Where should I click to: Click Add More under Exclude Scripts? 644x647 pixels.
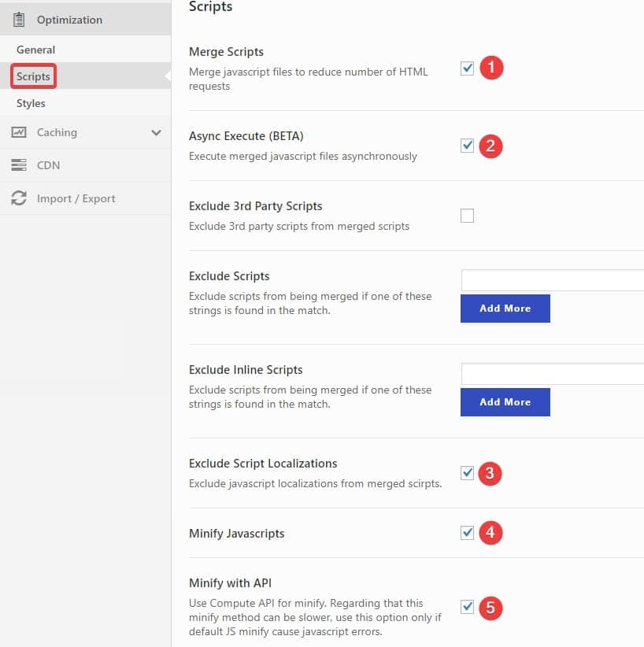click(x=505, y=308)
